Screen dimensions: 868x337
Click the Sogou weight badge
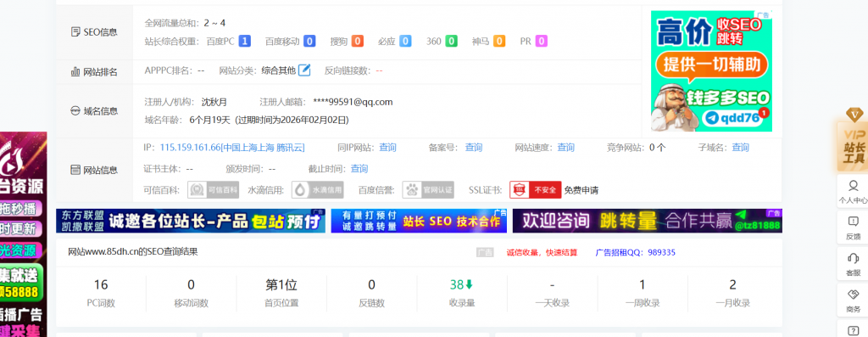(358, 41)
